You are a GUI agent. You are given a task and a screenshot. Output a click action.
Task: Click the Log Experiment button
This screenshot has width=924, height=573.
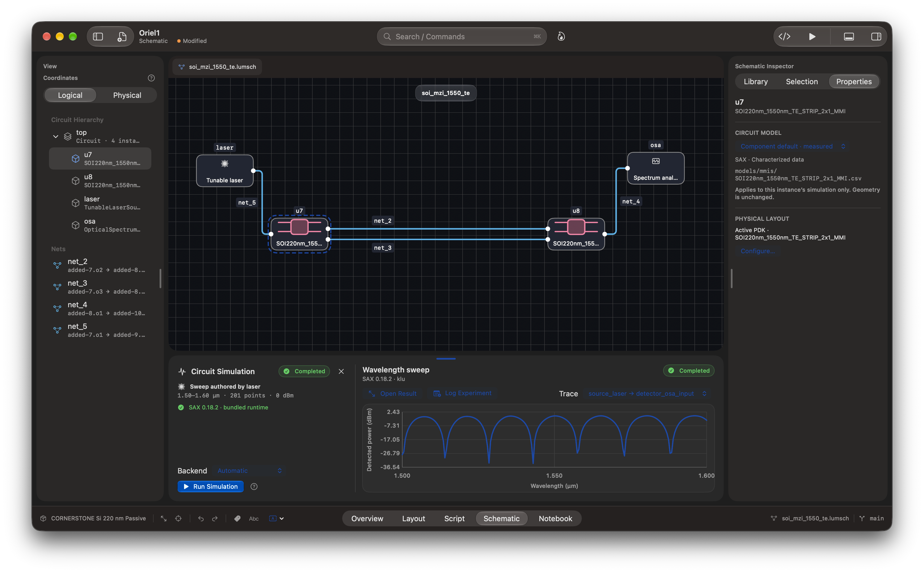[463, 393]
